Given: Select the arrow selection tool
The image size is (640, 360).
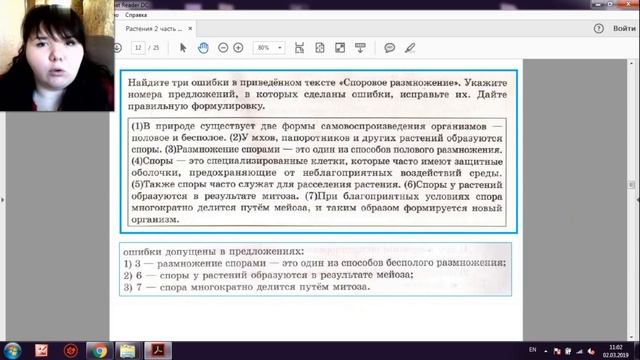Looking at the screenshot, I should (x=183, y=48).
